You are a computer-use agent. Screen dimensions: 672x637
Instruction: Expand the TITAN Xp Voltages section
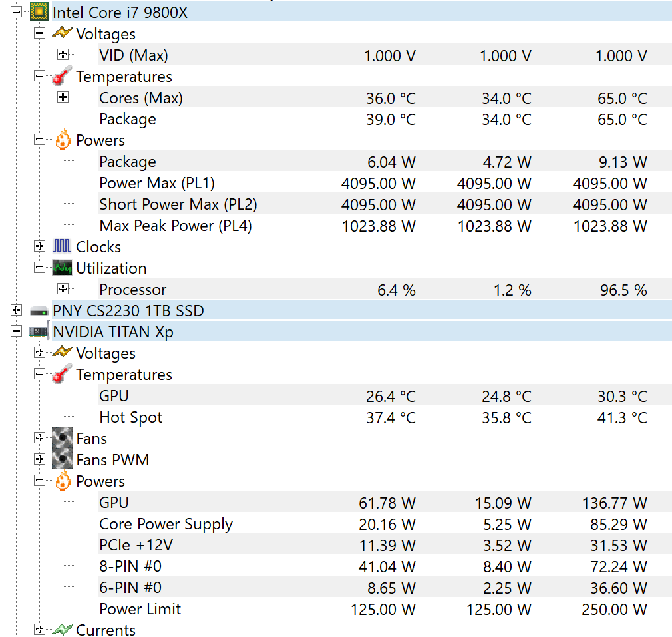(x=39, y=352)
